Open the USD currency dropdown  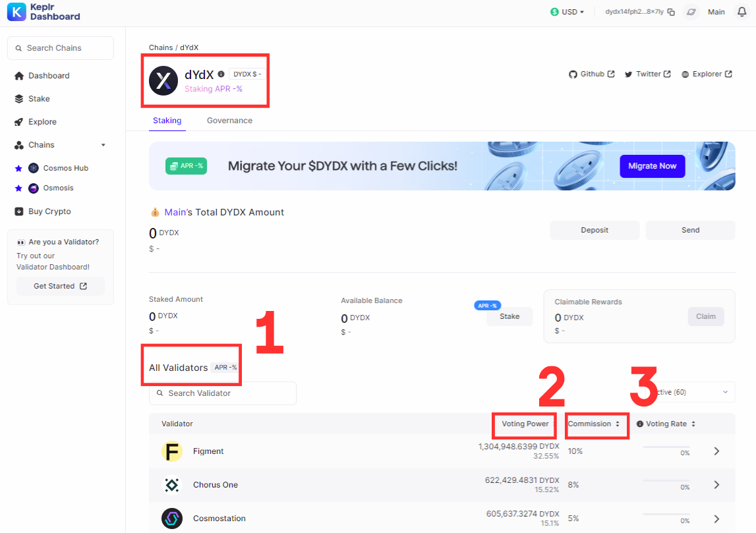pos(567,12)
